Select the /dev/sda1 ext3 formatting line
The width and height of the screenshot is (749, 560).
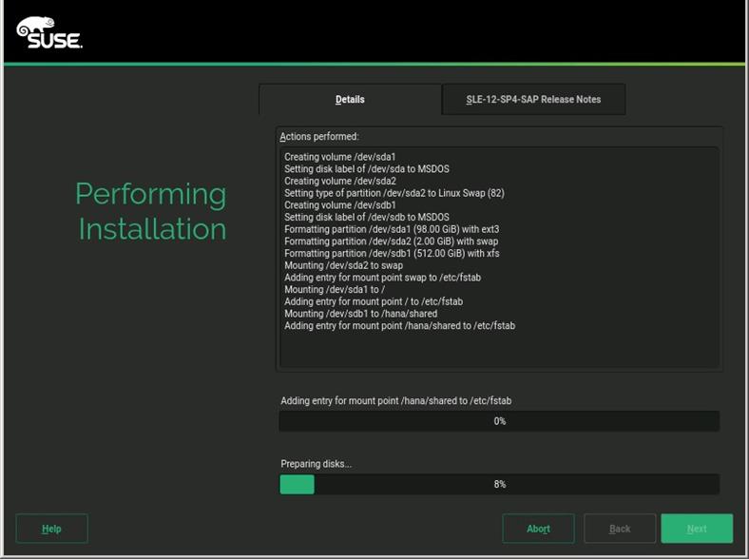coord(392,229)
